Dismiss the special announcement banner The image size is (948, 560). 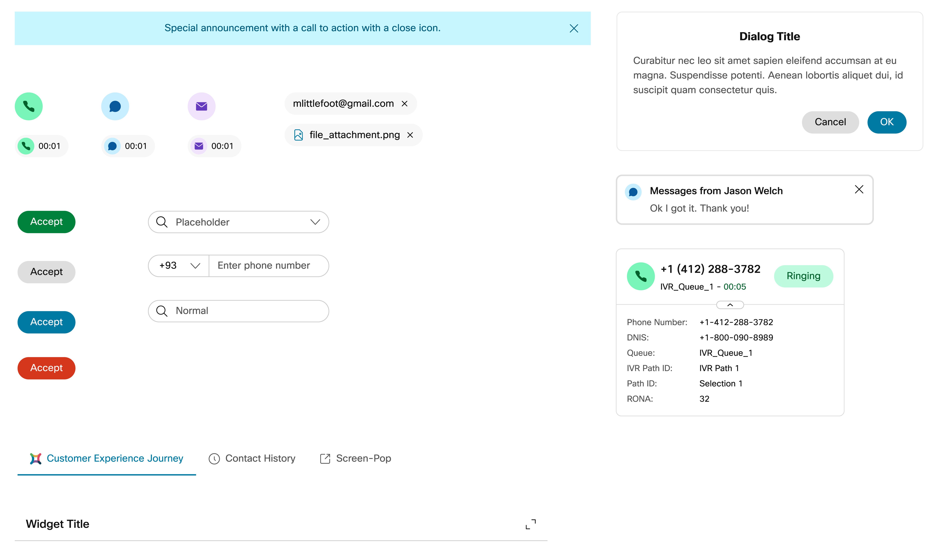pos(574,28)
